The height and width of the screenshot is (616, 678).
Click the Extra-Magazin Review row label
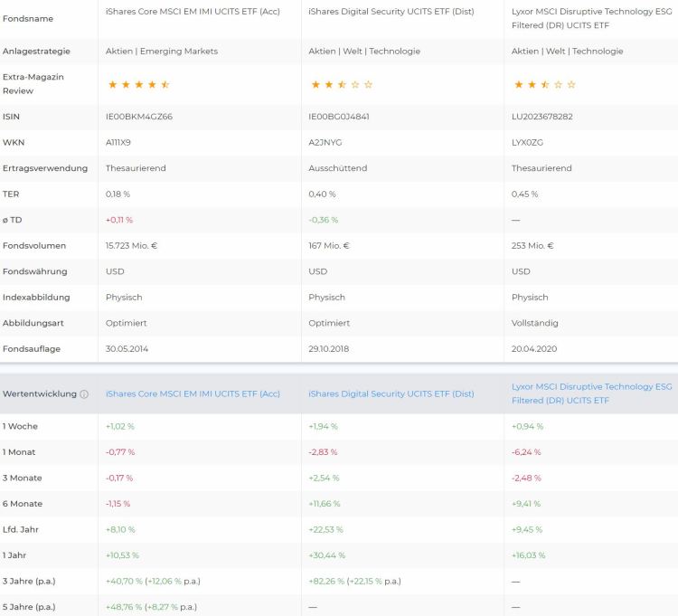click(x=33, y=84)
